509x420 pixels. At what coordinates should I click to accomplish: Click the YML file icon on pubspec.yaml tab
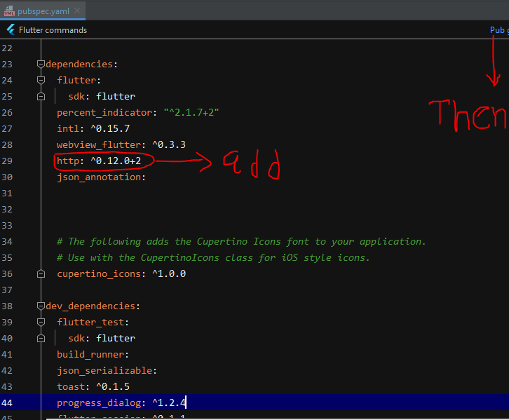click(x=9, y=11)
